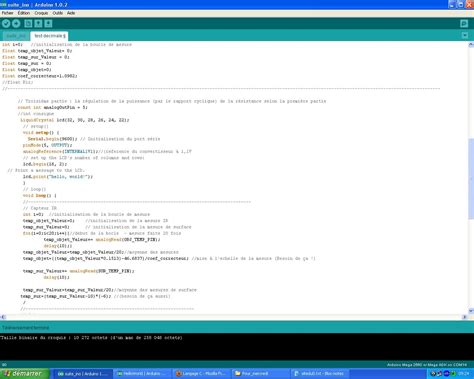The width and height of the screenshot is (474, 379).
Task: Switch to the Bloc-notes taskbar button
Action: pyautogui.click(x=321, y=374)
